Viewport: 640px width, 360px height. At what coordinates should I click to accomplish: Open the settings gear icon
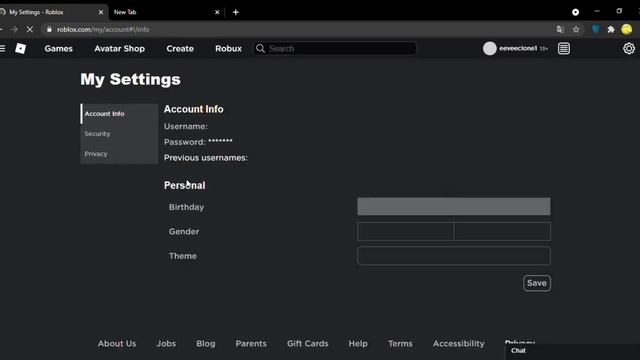[x=629, y=49]
